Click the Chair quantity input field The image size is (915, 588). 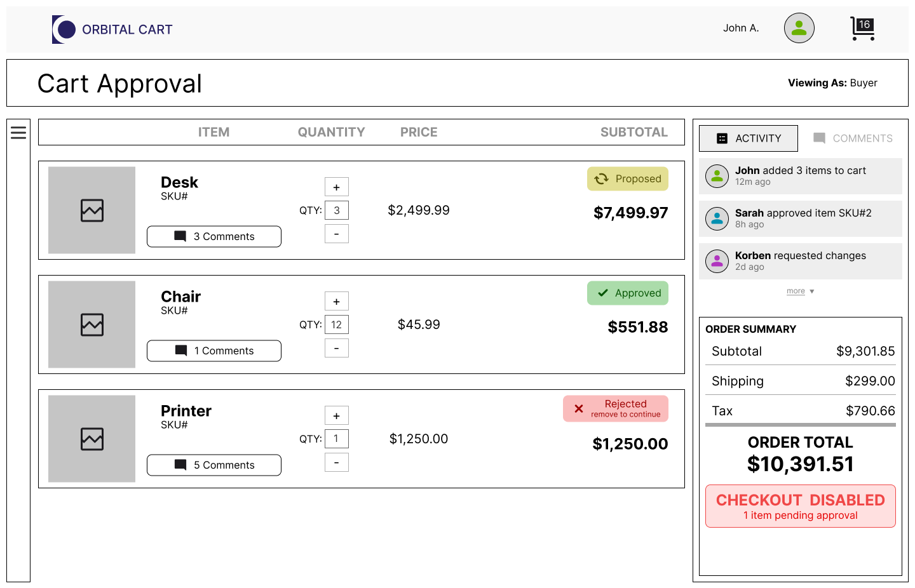tap(337, 324)
